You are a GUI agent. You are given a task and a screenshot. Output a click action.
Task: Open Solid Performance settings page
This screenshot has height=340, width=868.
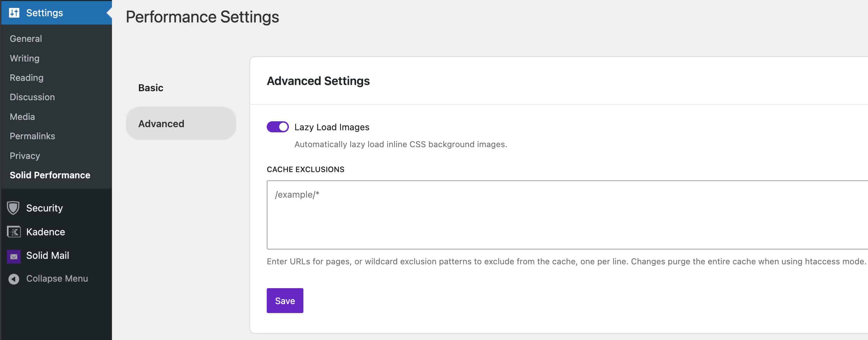(x=50, y=175)
